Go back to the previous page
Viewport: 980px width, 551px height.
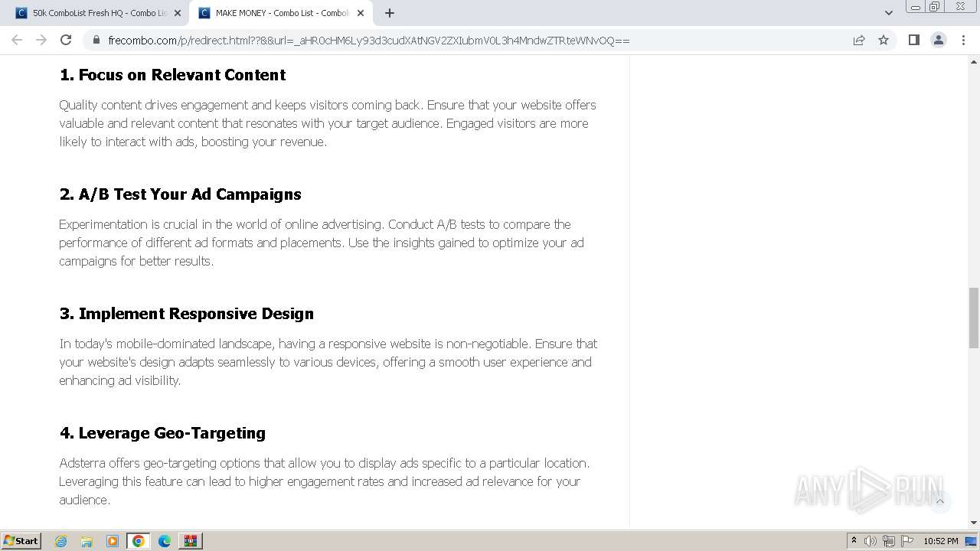(17, 40)
